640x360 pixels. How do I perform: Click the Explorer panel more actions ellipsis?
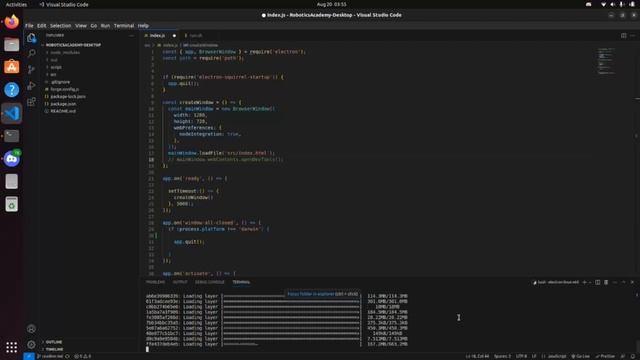131,36
